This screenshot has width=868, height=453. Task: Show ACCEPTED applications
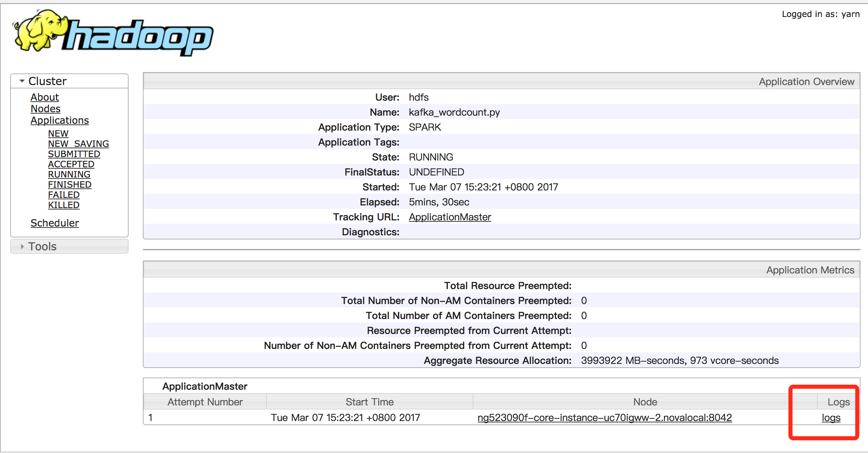tap(71, 164)
